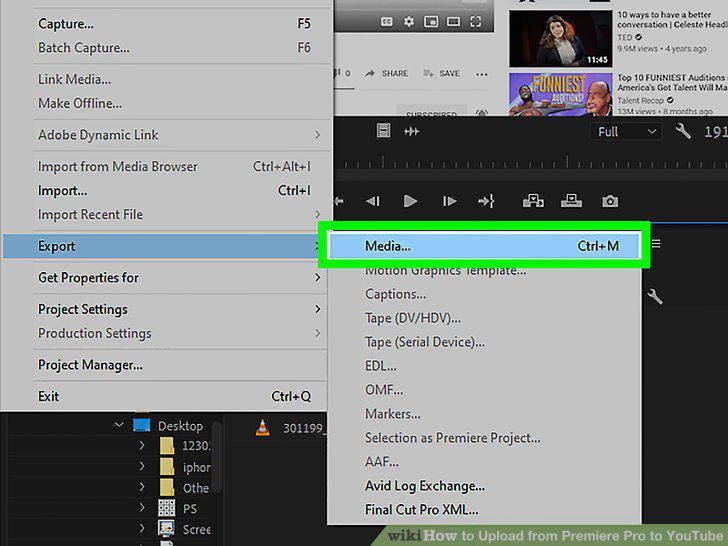The height and width of the screenshot is (546, 728).
Task: Click the YouTube more options ellipsis
Action: point(482,74)
